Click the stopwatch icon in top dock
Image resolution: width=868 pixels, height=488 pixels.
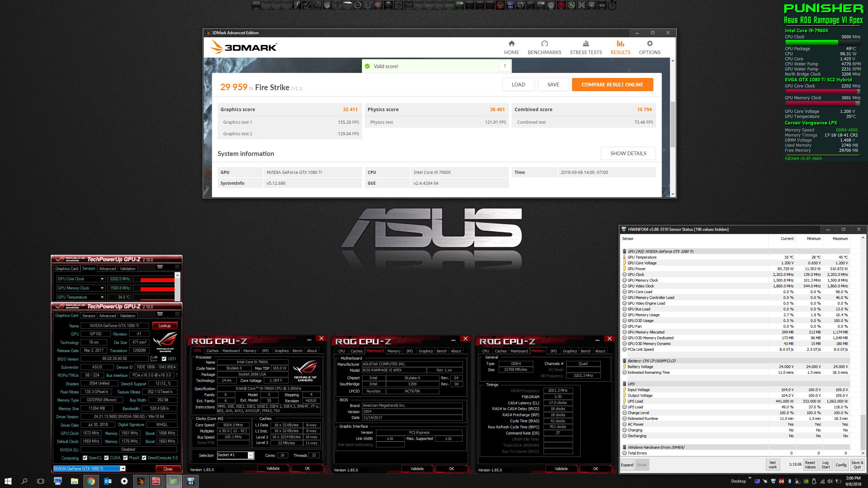(612, 5)
